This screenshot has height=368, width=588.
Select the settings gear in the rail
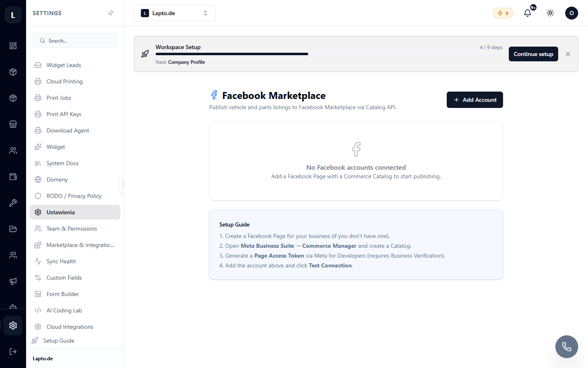pyautogui.click(x=13, y=325)
